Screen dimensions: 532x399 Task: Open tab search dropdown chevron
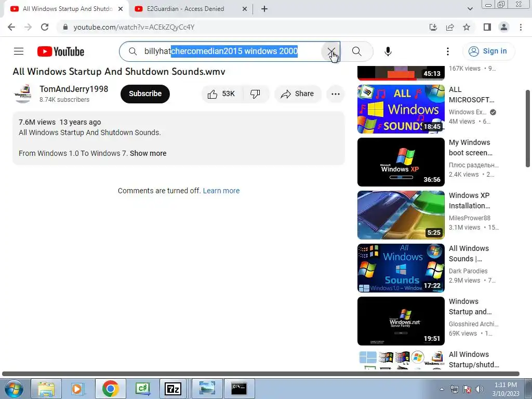(470, 9)
